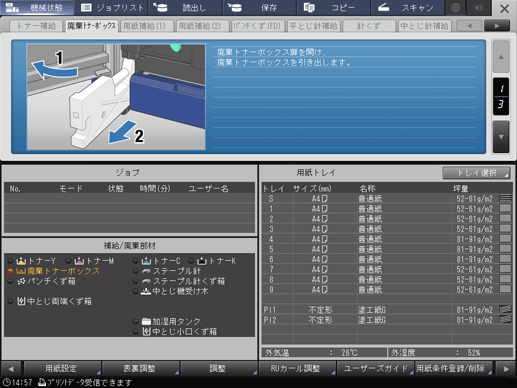This screenshot has width=517, height=388.
Task: Select the PI1 塗工紙G tray row
Action: pyautogui.click(x=387, y=310)
